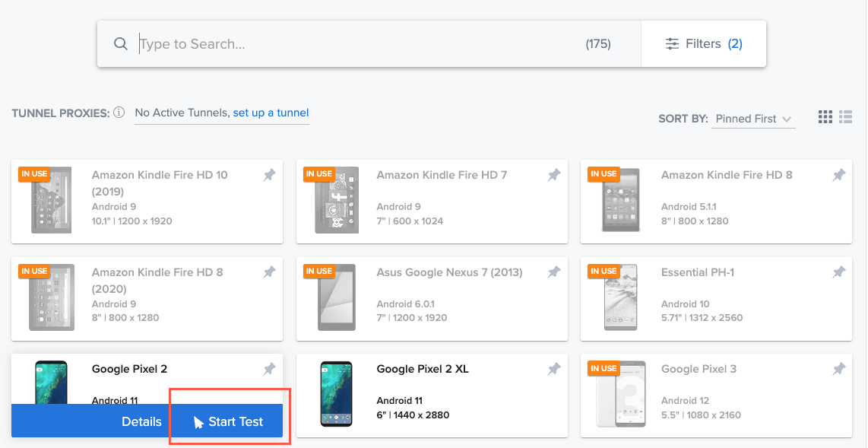Image resolution: width=868 pixels, height=448 pixels.
Task: Open Filters using the sliders icon
Action: pyautogui.click(x=672, y=43)
